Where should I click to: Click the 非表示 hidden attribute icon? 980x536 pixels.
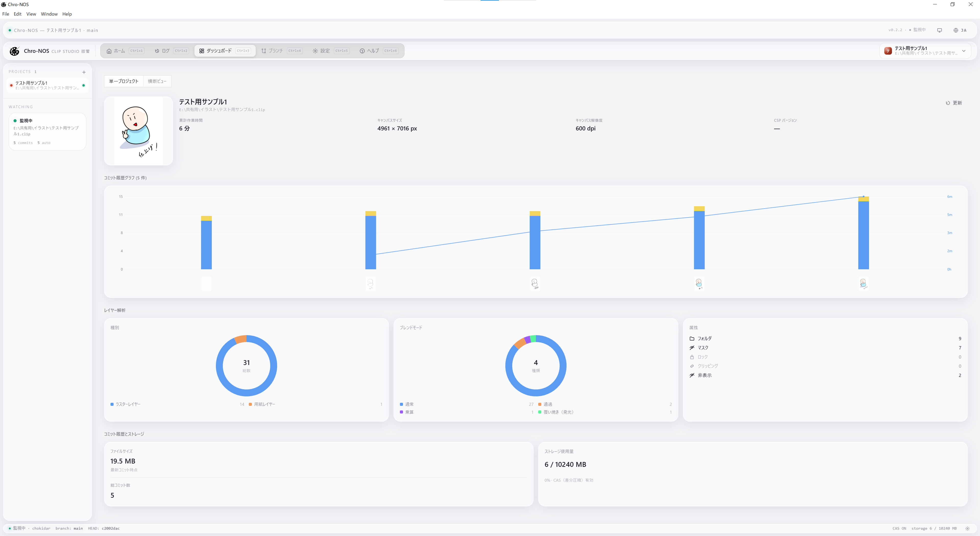tap(692, 375)
